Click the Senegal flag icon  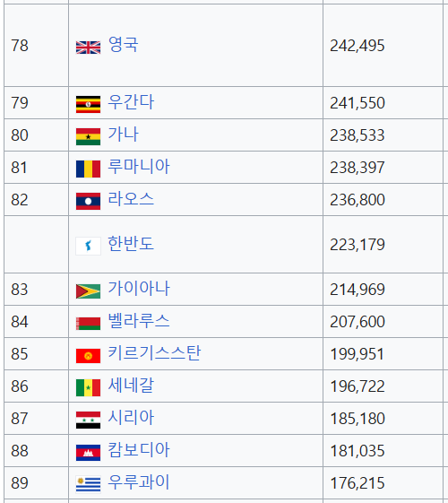tap(88, 388)
